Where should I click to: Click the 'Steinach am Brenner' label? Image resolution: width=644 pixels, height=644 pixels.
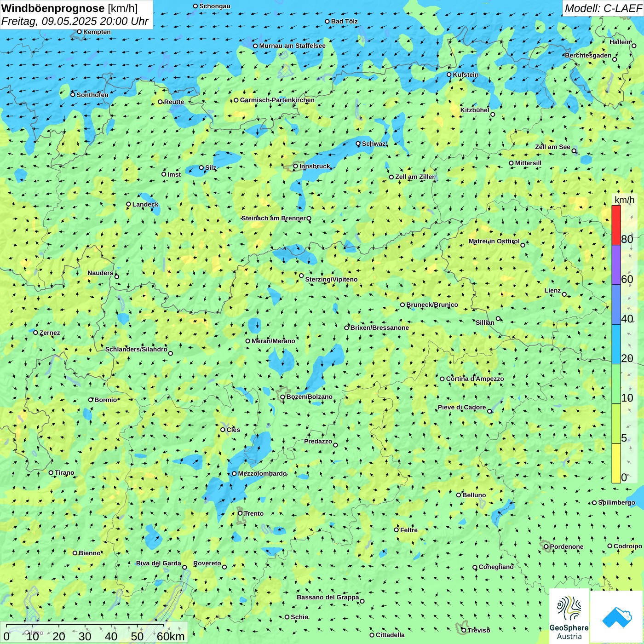(274, 218)
